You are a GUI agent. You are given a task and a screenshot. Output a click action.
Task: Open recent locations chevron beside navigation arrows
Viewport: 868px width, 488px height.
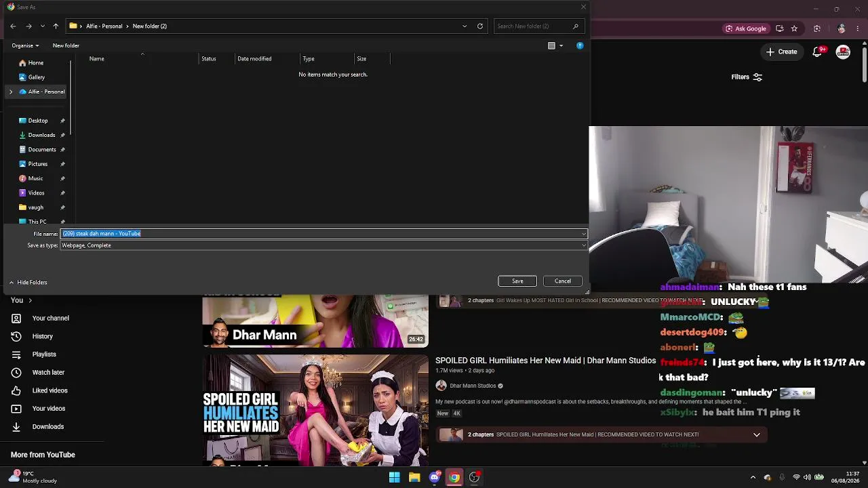click(43, 26)
